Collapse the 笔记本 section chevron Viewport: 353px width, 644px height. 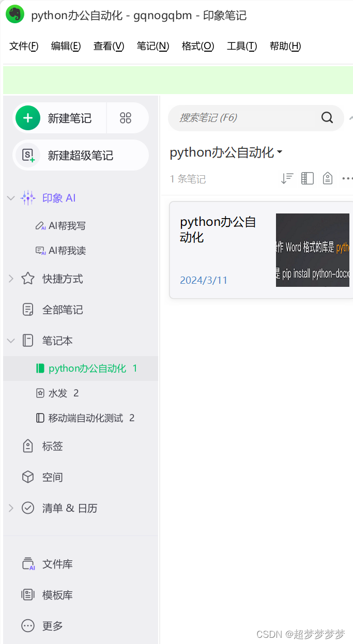tap(11, 341)
